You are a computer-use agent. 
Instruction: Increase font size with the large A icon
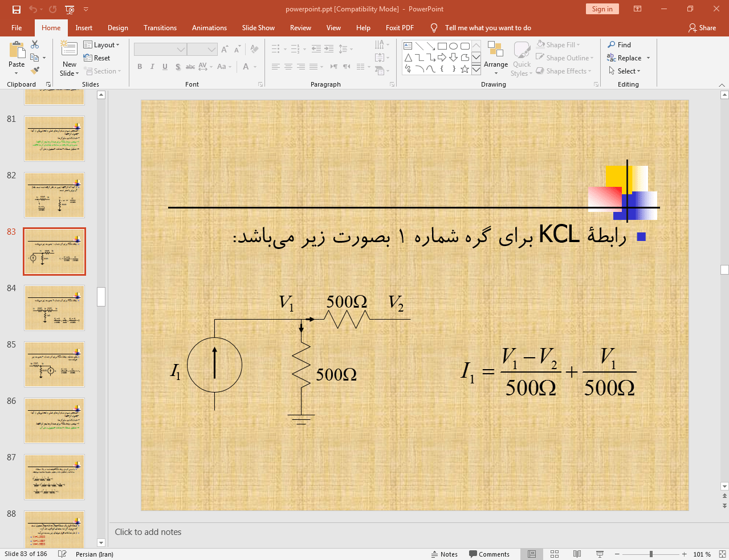coord(225,50)
